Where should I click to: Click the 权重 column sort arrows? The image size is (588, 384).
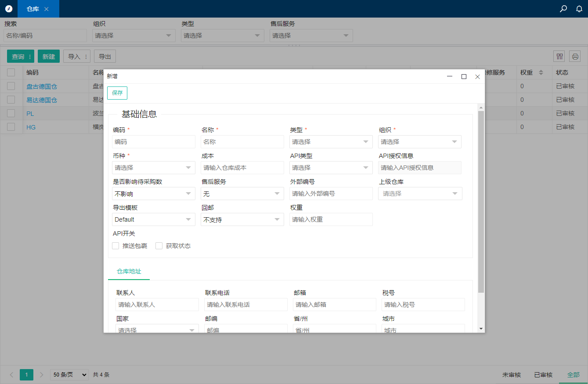[x=541, y=72]
